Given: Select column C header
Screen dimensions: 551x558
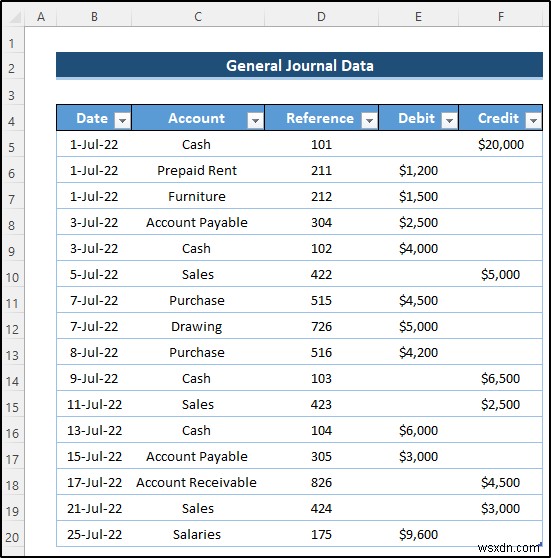Looking at the screenshot, I should (198, 17).
